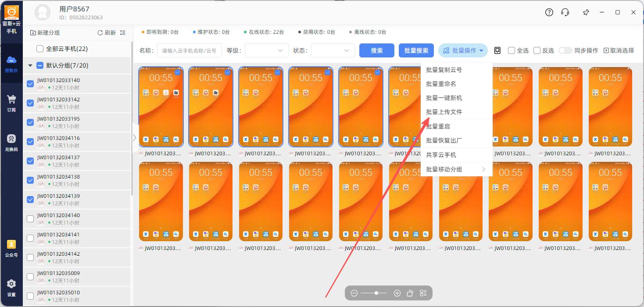Expand the 批量移动分组 submenu arrow
This screenshot has height=307, width=644.
click(x=484, y=169)
